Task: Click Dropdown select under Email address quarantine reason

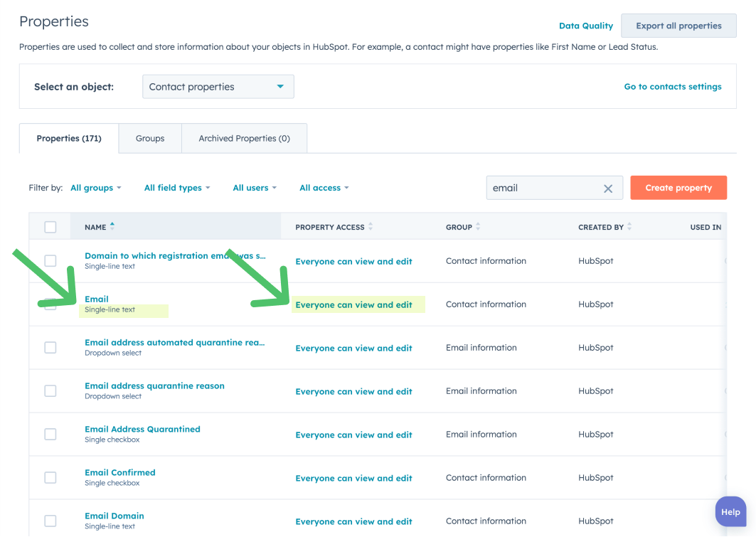Action: pyautogui.click(x=113, y=396)
